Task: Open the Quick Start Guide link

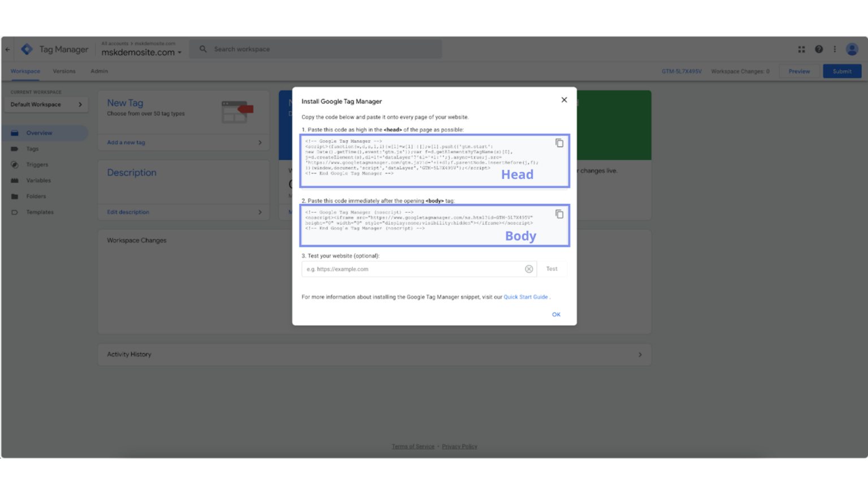Action: 525,297
